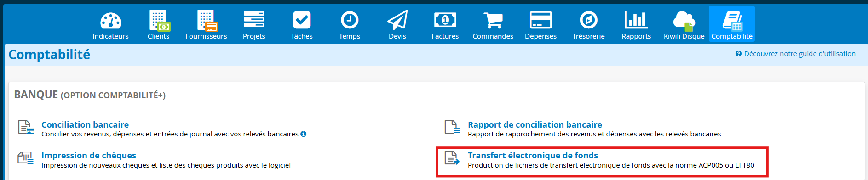Open the Impression de chèques link
This screenshot has height=180, width=868.
point(89,156)
